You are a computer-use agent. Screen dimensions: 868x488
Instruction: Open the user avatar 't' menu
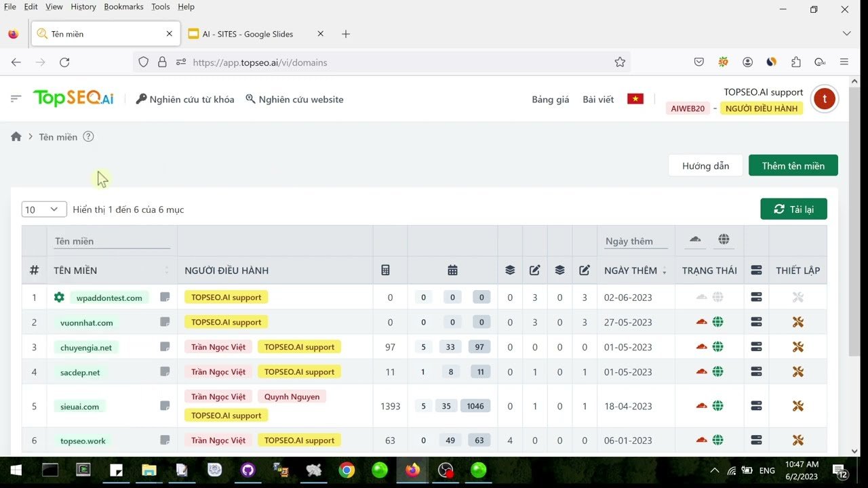point(825,99)
